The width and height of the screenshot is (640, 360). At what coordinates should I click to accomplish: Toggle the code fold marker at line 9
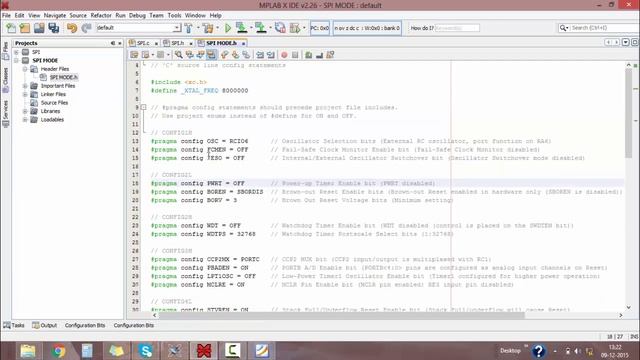144,107
